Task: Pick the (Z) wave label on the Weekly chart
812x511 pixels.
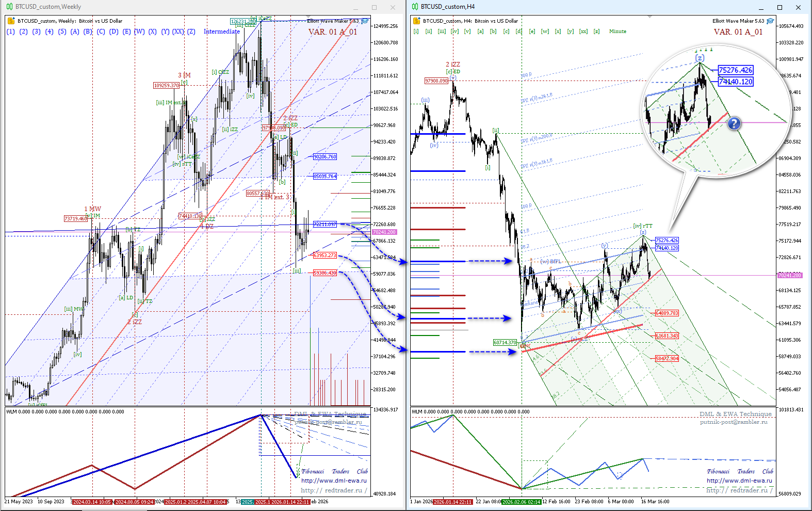Action: (x=191, y=31)
